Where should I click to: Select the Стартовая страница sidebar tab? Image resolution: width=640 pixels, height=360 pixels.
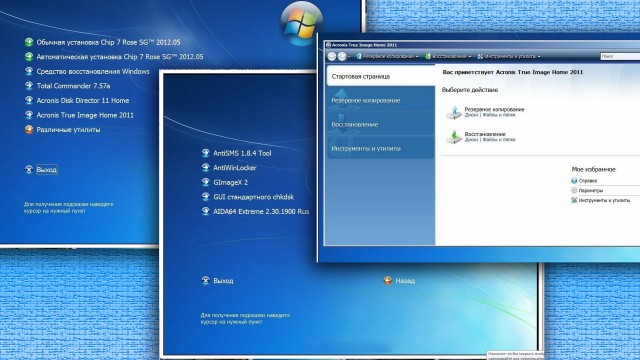381,76
